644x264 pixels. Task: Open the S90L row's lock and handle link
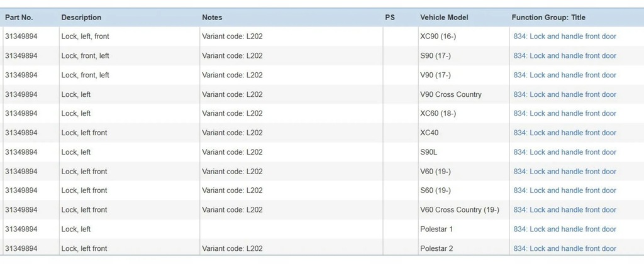[x=565, y=152]
